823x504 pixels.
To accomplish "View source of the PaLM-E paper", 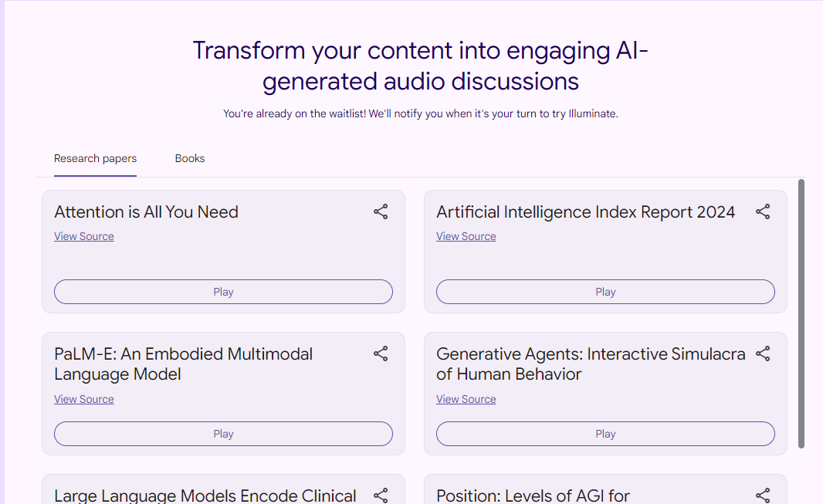I will point(84,399).
